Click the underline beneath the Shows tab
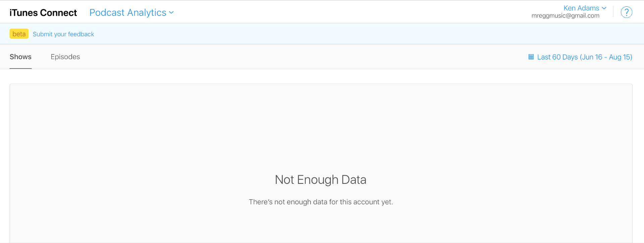Viewport: 644px width, 243px height. [20, 68]
